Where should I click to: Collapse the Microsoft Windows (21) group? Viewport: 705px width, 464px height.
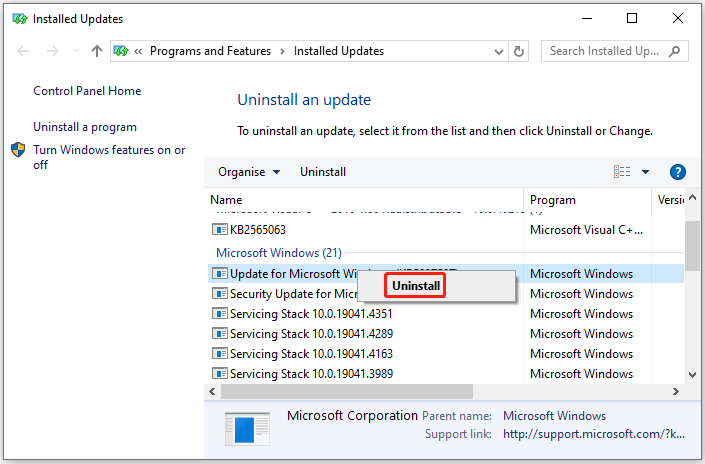click(279, 253)
